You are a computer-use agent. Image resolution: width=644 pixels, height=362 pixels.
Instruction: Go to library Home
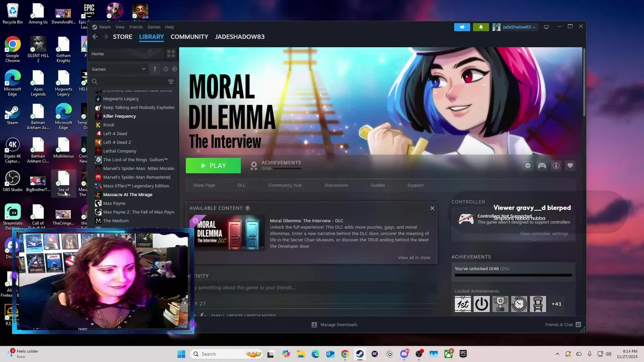pyautogui.click(x=126, y=54)
